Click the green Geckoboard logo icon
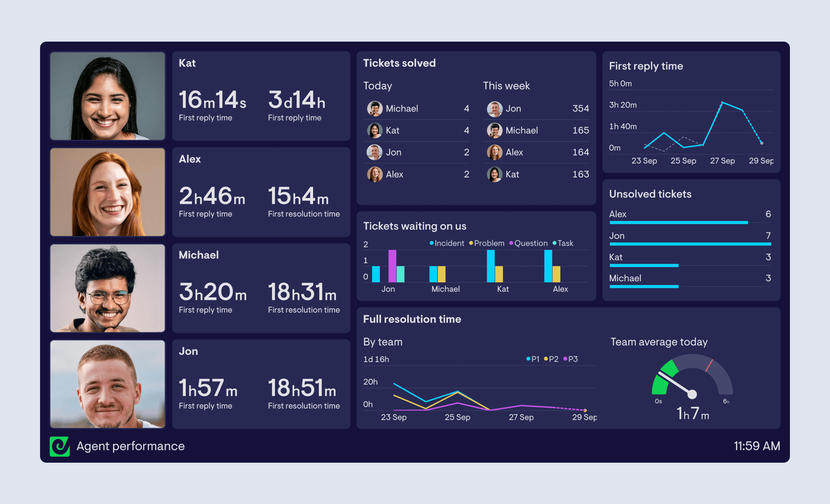 [x=59, y=446]
